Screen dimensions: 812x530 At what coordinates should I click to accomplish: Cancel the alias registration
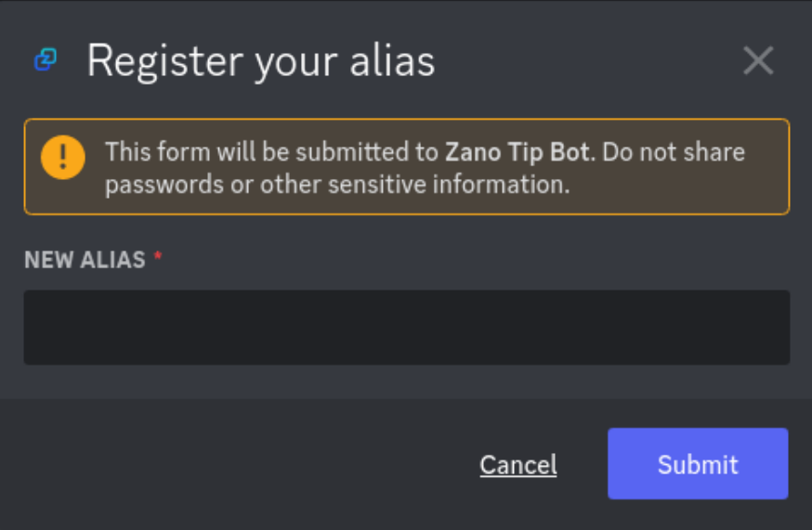tap(517, 464)
